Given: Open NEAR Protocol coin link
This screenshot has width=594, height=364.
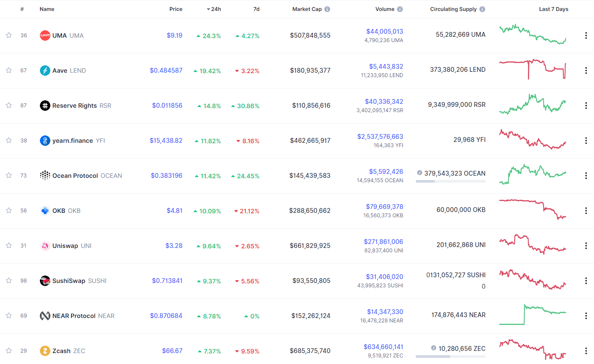Looking at the screenshot, I should pyautogui.click(x=83, y=316).
